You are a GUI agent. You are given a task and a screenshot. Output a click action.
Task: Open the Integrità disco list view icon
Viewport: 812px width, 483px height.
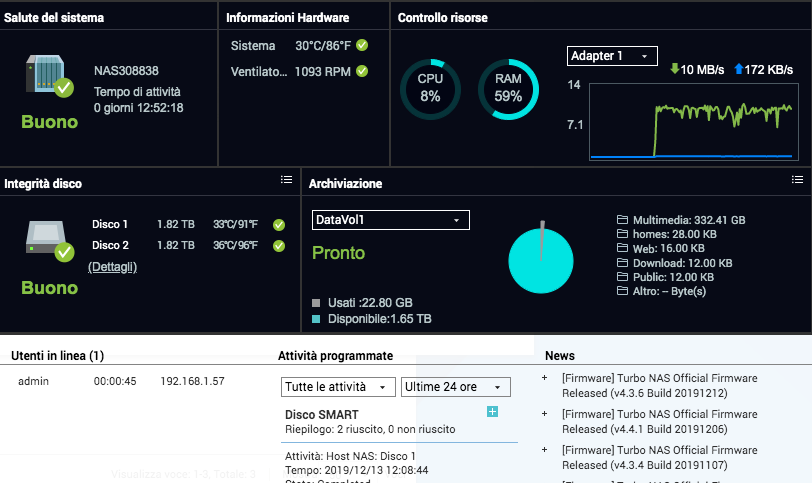click(286, 179)
